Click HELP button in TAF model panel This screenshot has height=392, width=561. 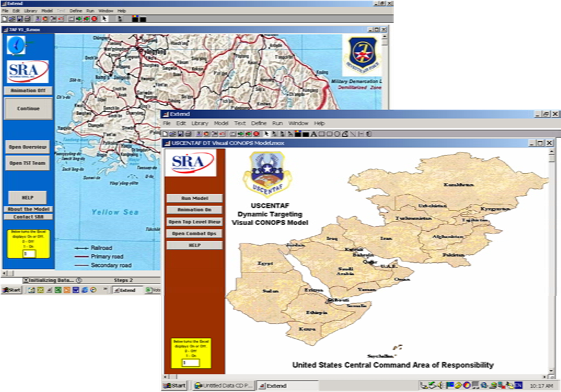coord(27,198)
